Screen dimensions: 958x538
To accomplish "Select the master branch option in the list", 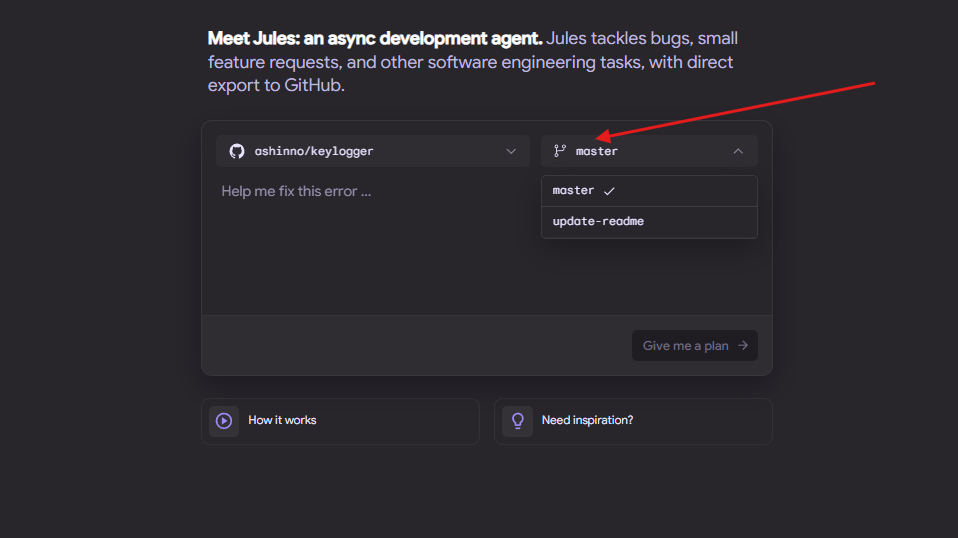I will coord(649,191).
